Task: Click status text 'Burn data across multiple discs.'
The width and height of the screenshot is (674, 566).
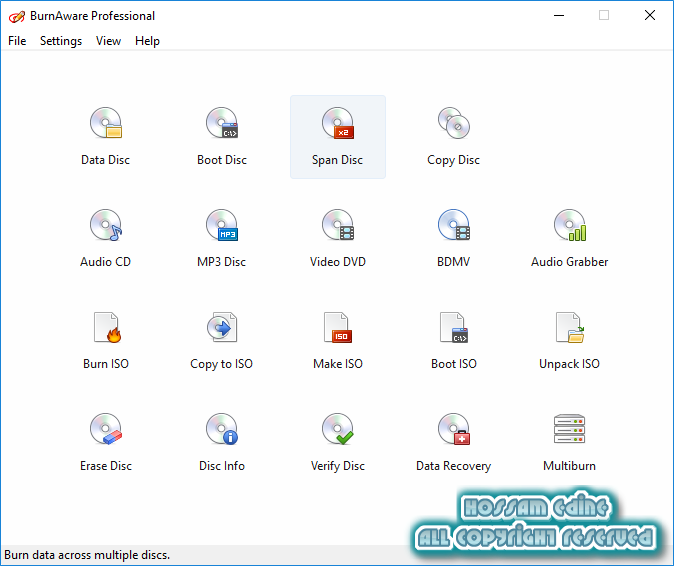Action: 87,555
